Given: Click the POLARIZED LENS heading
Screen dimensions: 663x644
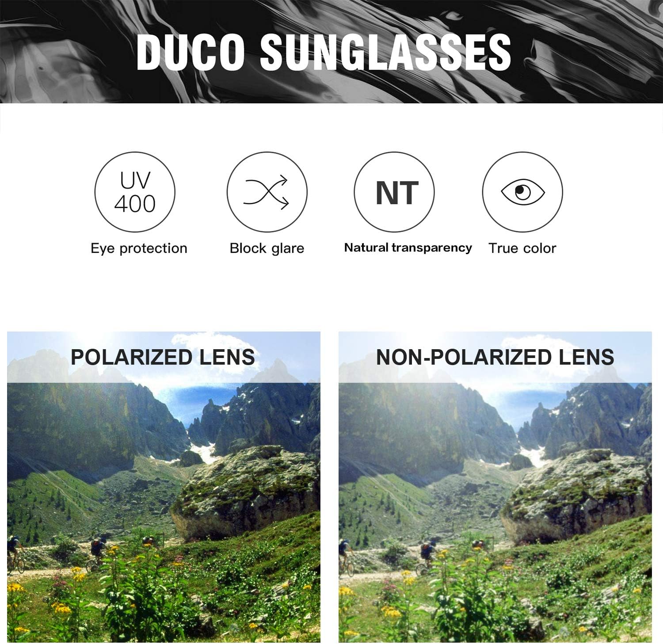Looking at the screenshot, I should [163, 357].
